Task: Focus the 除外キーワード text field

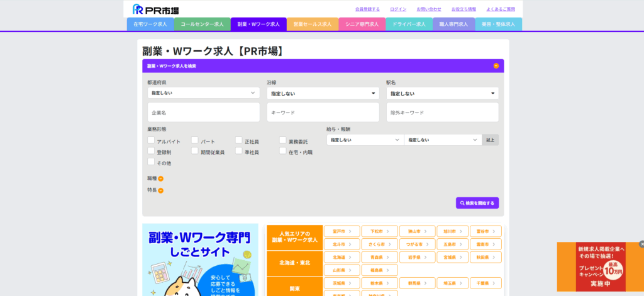Action: point(442,112)
